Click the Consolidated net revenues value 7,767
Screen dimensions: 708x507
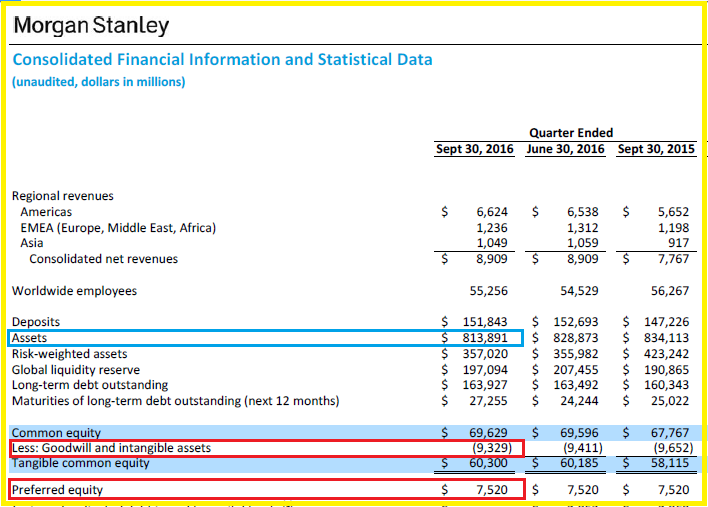pos(669,259)
